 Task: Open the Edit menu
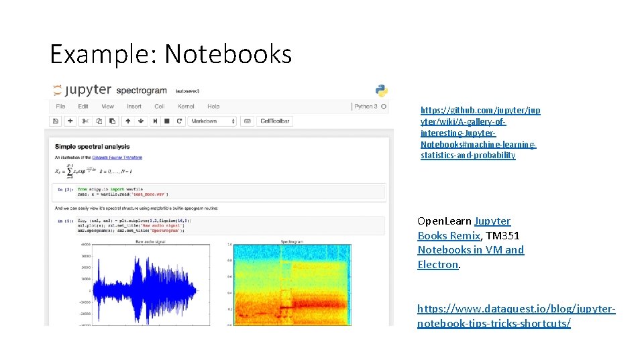tap(83, 107)
